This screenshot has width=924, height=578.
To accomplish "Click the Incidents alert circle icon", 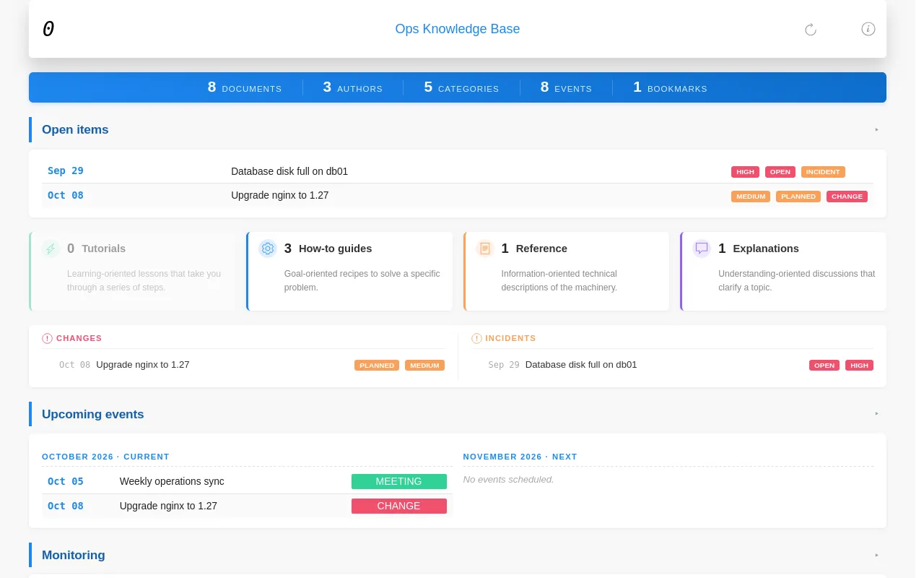I will click(x=476, y=338).
